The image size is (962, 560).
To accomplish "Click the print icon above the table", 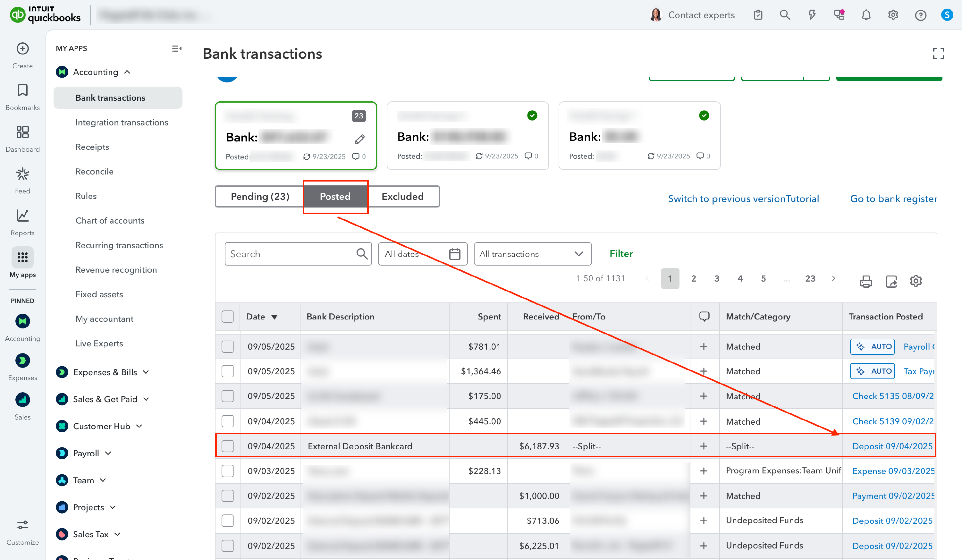I will pos(865,281).
